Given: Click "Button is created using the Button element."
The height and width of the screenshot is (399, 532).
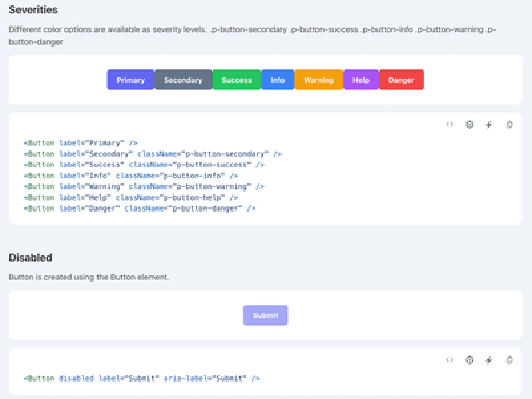Looking at the screenshot, I should 89,277.
